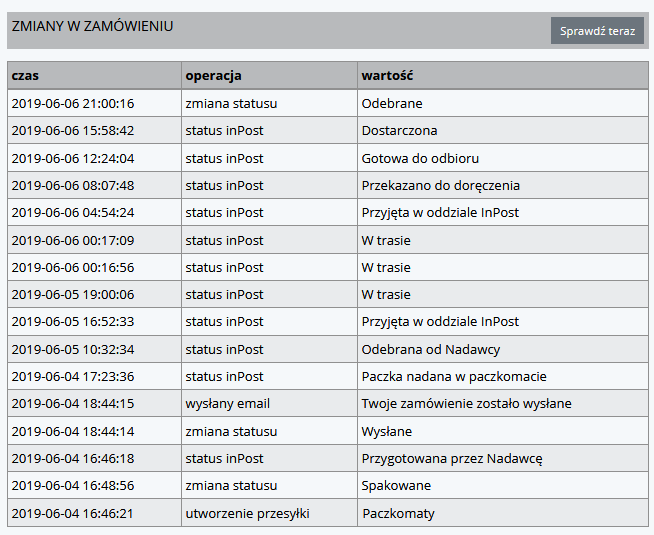
Task: Select the 'Spakowane' status value
Action: 396,486
